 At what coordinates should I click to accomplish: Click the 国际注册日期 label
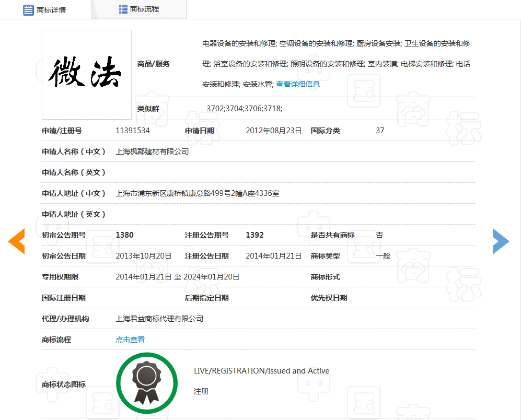(64, 298)
